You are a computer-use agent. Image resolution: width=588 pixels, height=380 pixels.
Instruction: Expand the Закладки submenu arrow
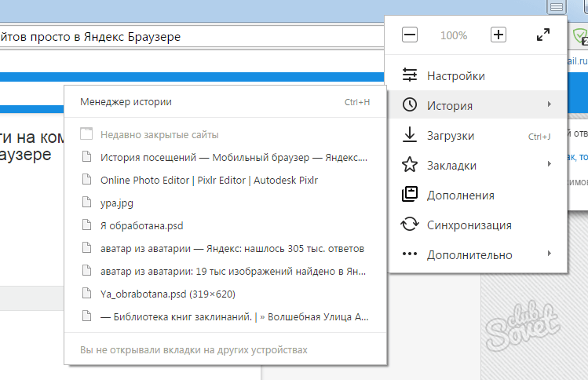click(550, 165)
